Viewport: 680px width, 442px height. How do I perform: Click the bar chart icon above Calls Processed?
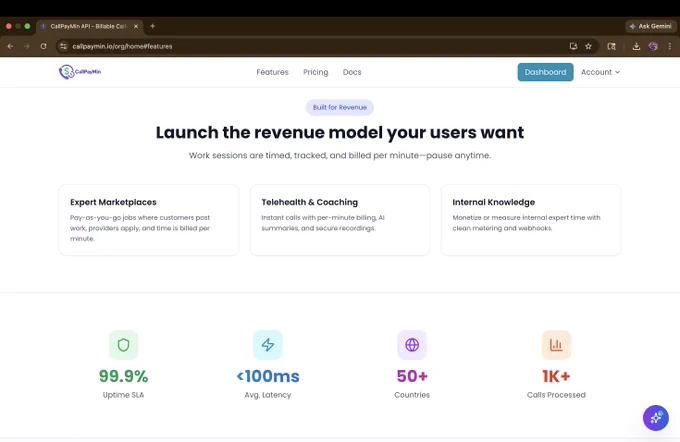(x=556, y=345)
